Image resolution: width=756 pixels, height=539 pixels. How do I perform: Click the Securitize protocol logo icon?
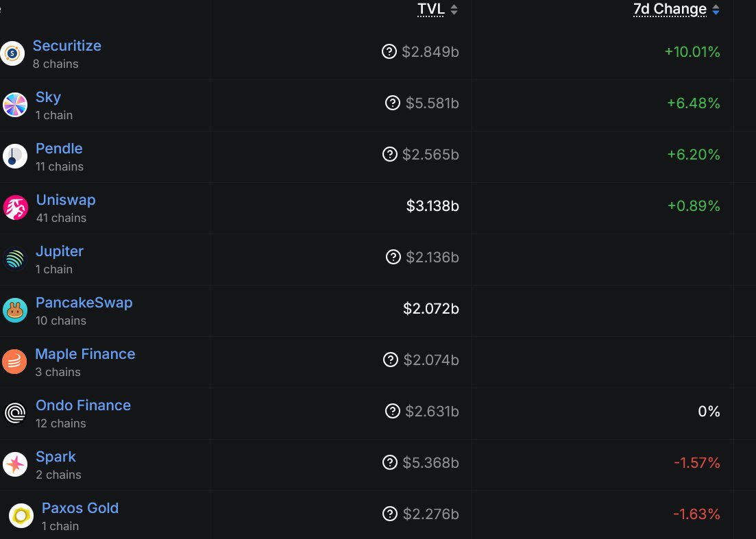12,53
